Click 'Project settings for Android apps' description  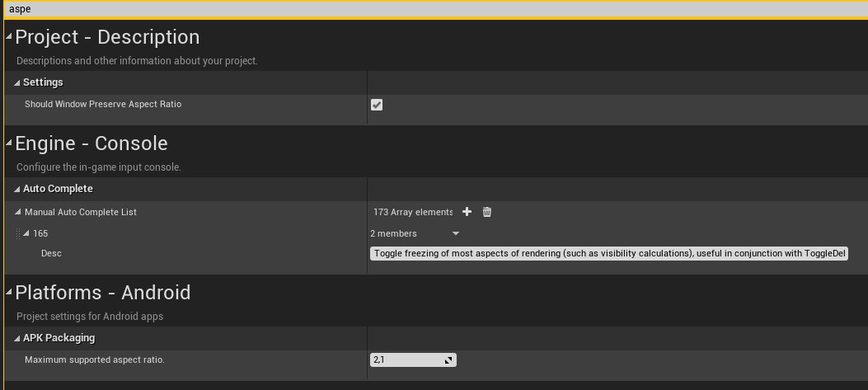[90, 317]
